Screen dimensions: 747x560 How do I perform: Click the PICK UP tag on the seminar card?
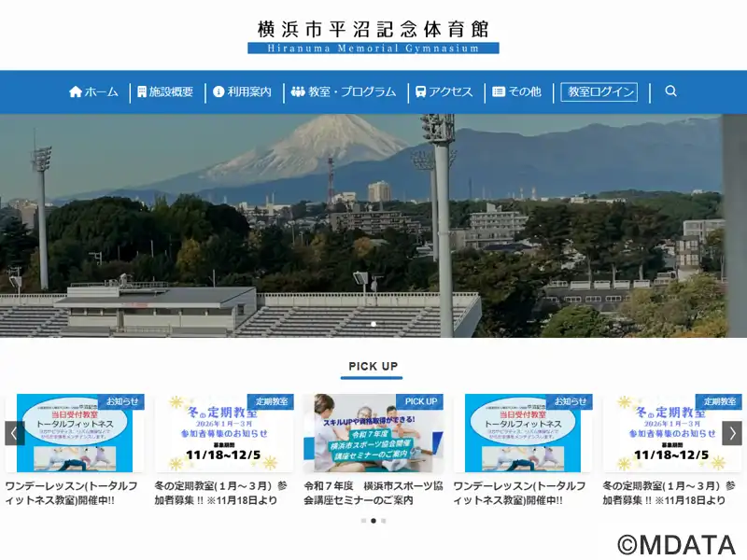point(421,401)
